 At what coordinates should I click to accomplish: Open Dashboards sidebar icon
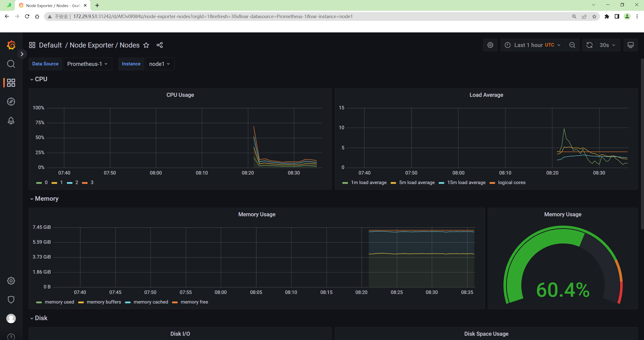[11, 83]
